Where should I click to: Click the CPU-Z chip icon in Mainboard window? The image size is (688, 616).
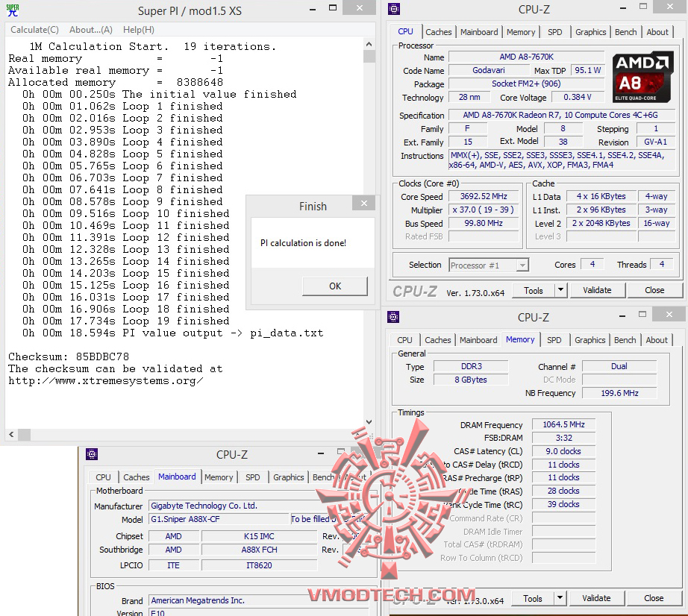(92, 454)
